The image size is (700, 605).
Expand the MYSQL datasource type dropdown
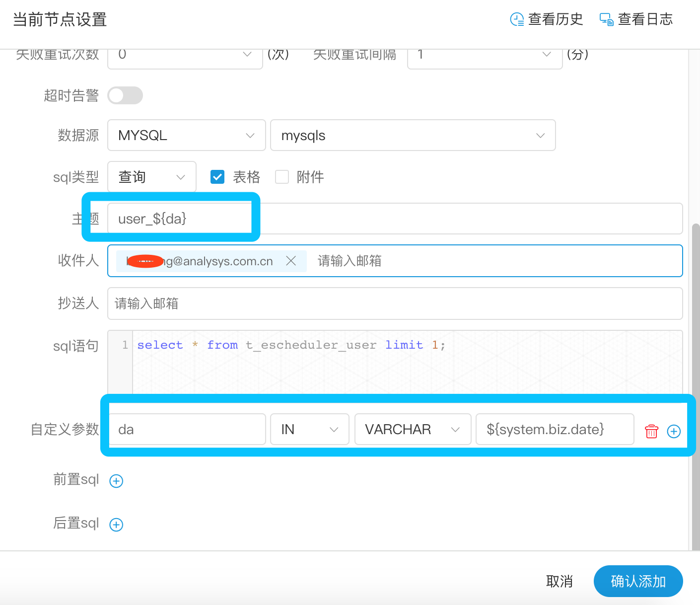[187, 135]
